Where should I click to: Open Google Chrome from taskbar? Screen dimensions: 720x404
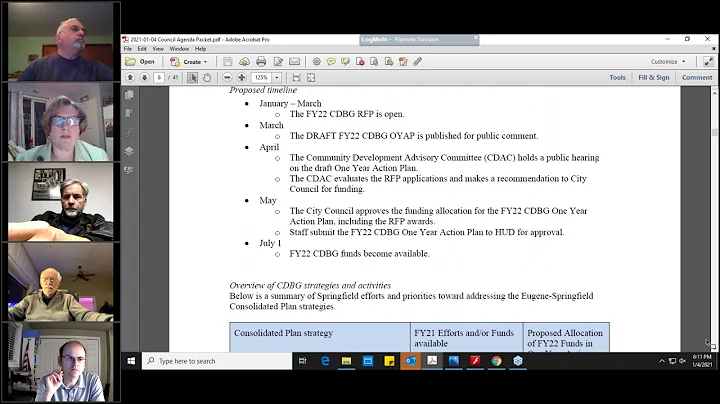pyautogui.click(x=496, y=361)
